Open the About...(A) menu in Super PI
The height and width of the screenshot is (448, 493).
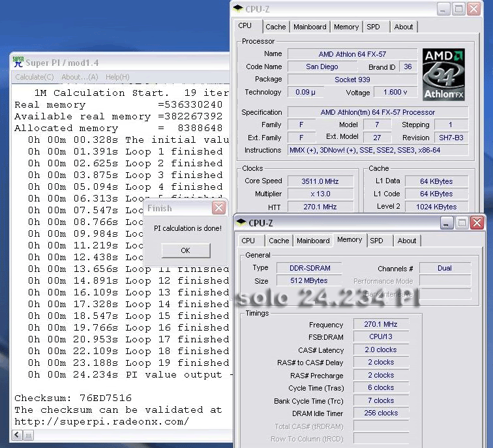click(80, 77)
